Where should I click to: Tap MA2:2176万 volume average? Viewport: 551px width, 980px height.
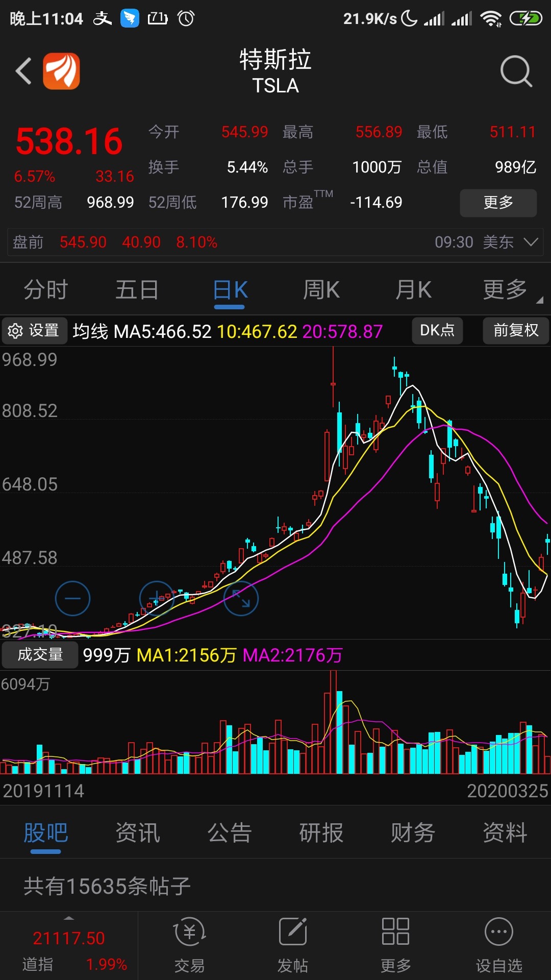click(x=293, y=655)
